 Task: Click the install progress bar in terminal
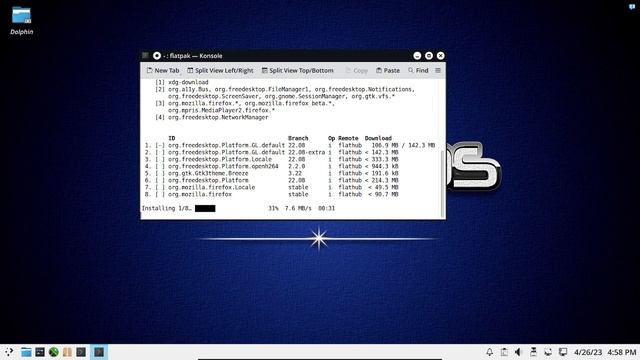click(205, 209)
